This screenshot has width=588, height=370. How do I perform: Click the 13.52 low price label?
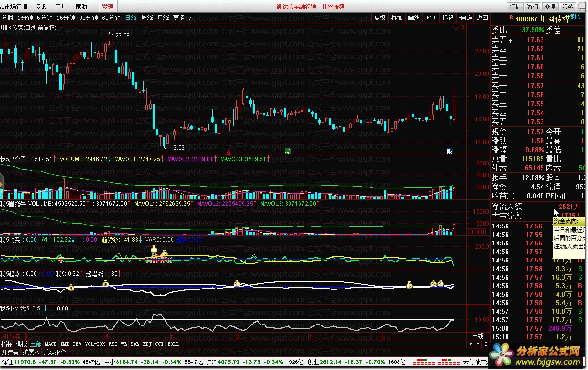[x=177, y=147]
